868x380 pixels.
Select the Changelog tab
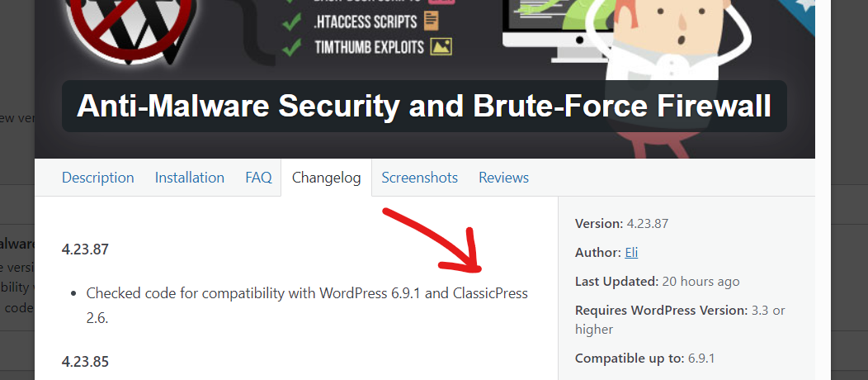pos(326,178)
